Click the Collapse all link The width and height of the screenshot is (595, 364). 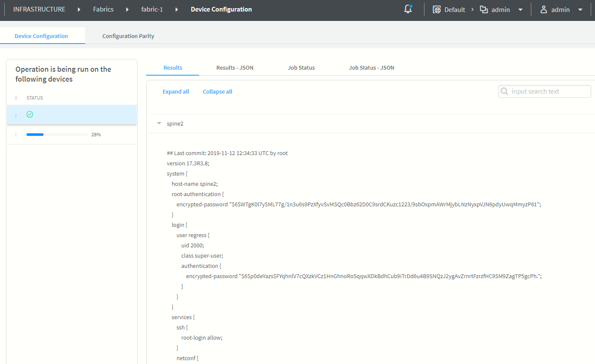pyautogui.click(x=218, y=91)
